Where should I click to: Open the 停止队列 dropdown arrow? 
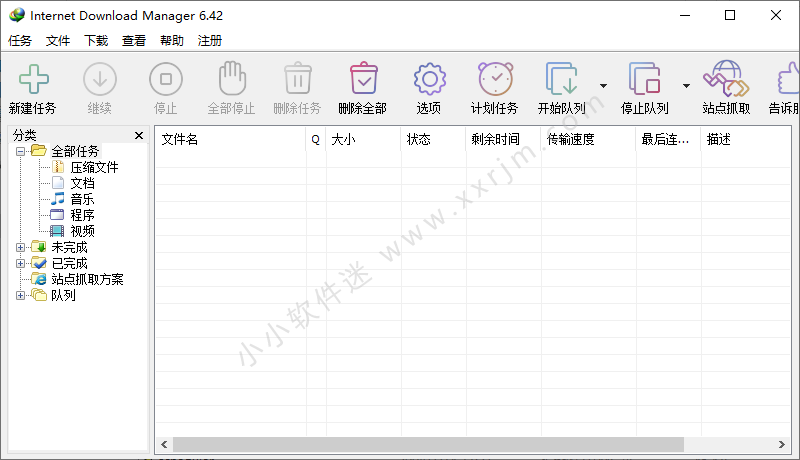coord(686,86)
